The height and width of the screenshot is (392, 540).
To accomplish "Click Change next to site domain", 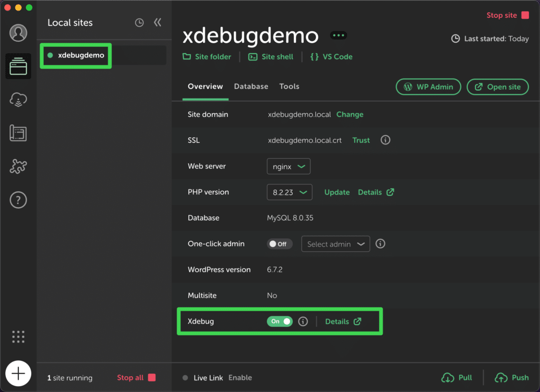I will click(x=350, y=115).
